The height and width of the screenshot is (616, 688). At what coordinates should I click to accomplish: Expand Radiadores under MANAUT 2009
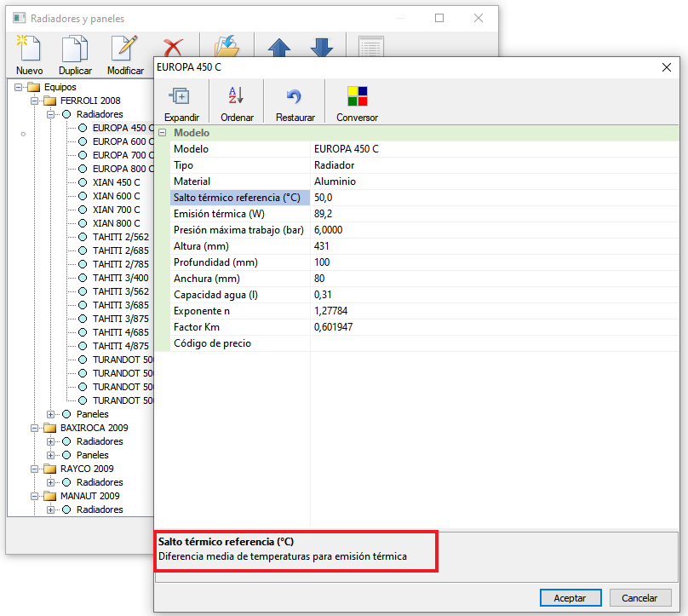(x=51, y=509)
